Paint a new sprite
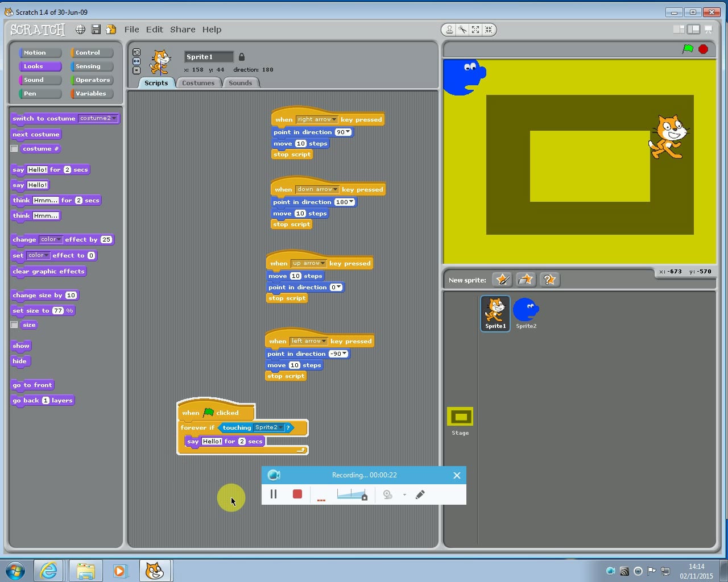The image size is (728, 582). coord(502,280)
